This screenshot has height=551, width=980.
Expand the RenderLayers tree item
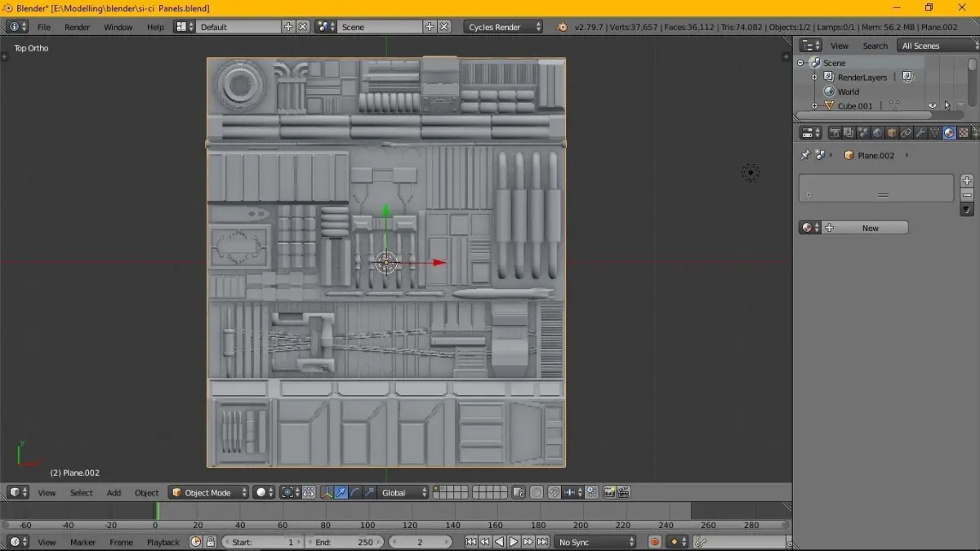(x=814, y=77)
